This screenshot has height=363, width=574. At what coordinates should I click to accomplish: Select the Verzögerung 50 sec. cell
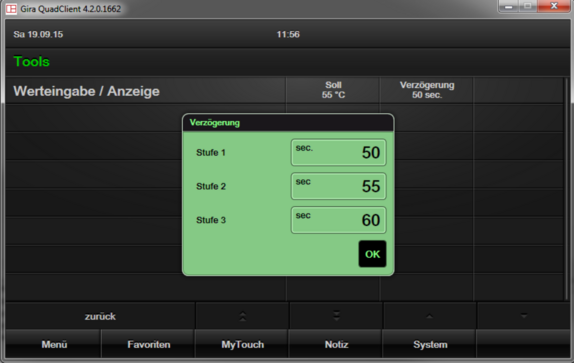(x=427, y=90)
